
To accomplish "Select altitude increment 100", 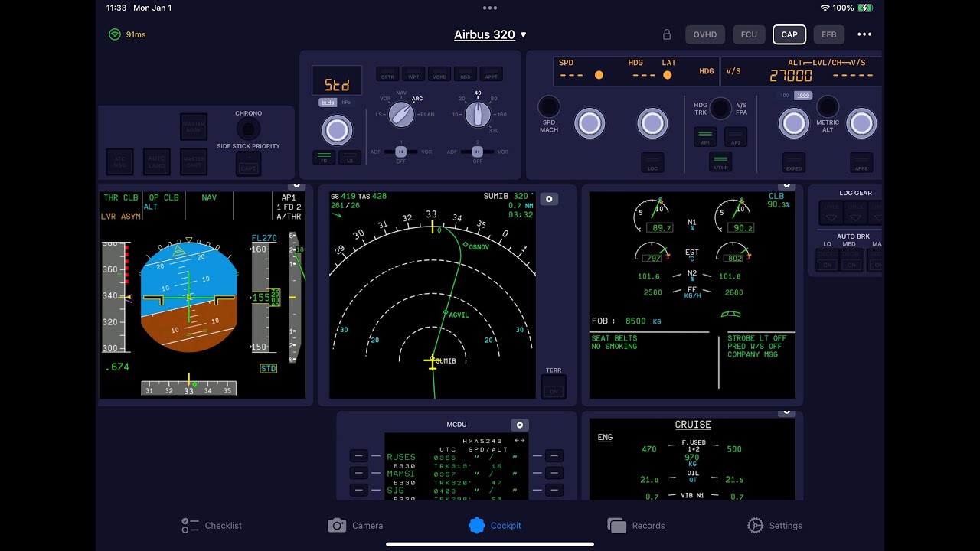I will click(x=785, y=96).
